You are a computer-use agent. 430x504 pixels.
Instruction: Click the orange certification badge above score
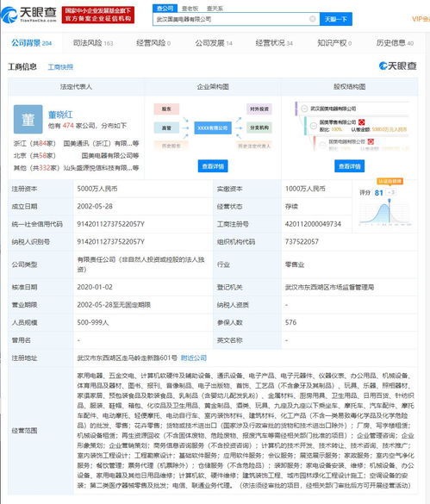click(x=389, y=181)
